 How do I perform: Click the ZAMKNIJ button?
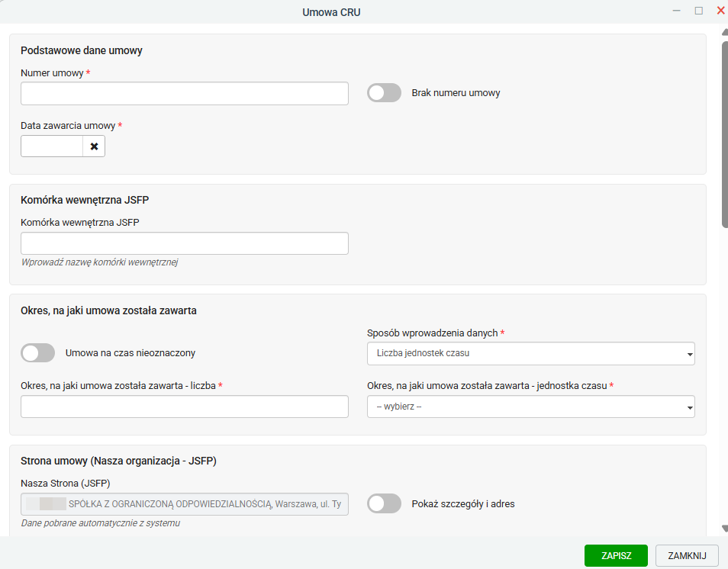(687, 555)
